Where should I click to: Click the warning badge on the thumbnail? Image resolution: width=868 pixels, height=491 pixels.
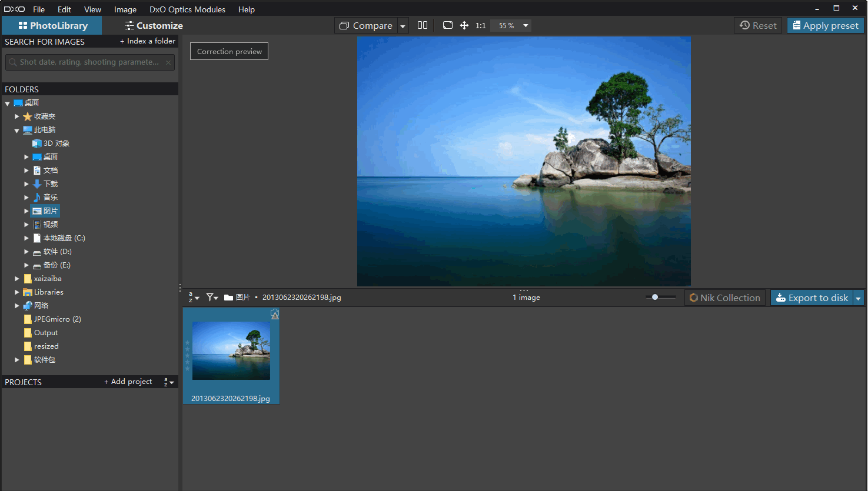pos(275,315)
